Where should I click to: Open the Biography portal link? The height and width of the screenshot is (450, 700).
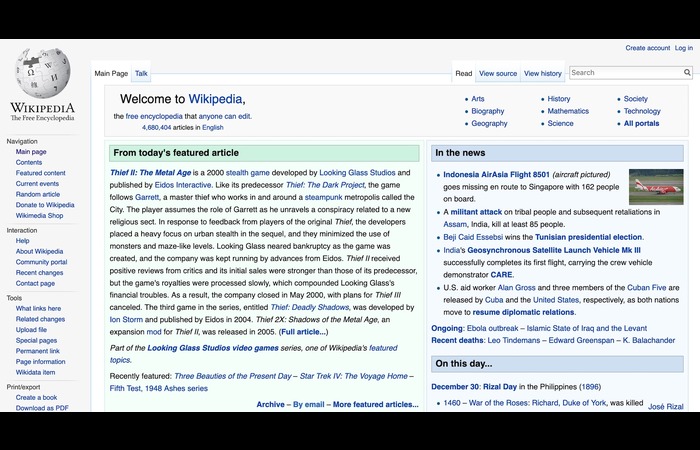488,111
